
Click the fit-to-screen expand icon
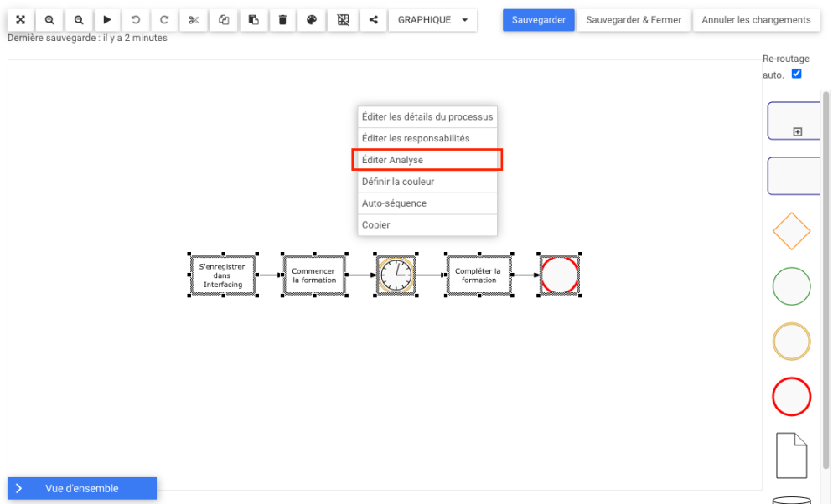point(21,20)
